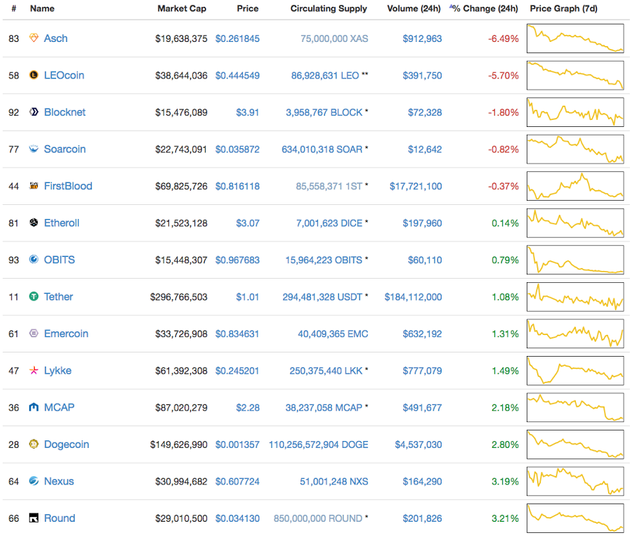
Task: Open the Lykke name link
Action: pyautogui.click(x=58, y=371)
